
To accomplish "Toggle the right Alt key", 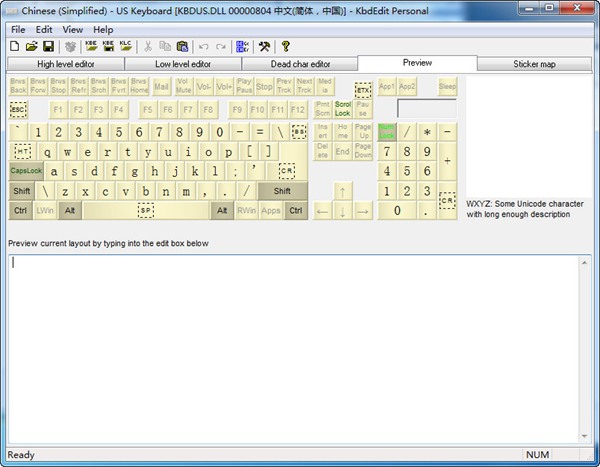I will coord(222,211).
